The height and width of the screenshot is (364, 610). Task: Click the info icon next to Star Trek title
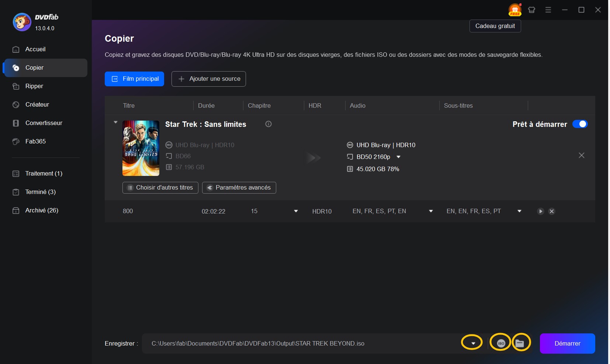pos(268,124)
